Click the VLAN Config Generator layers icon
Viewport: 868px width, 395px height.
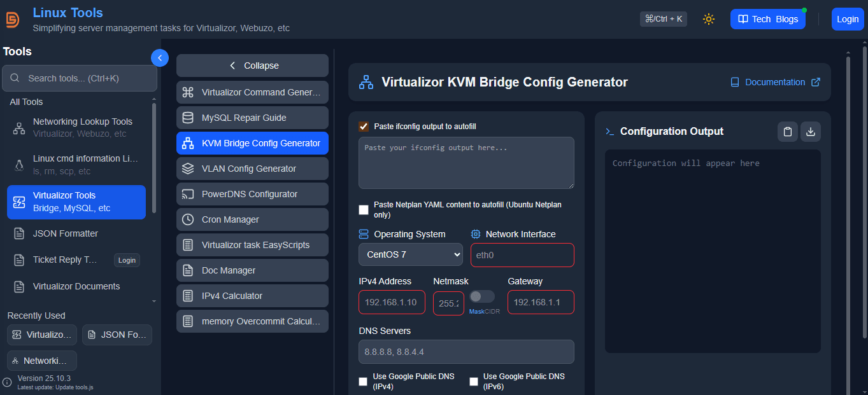click(x=188, y=169)
